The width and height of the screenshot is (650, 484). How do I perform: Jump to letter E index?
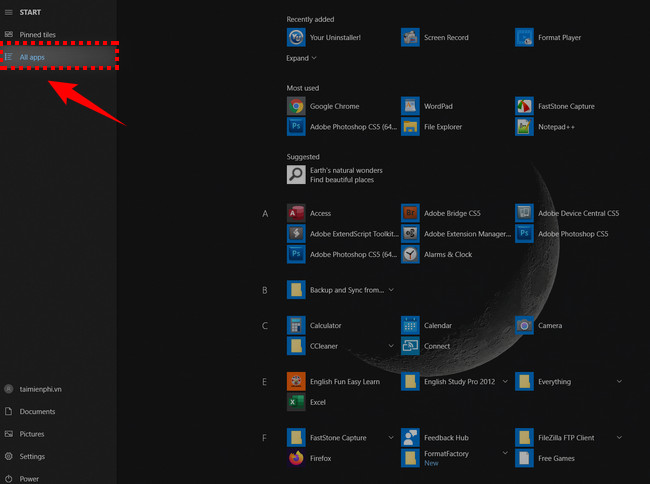click(264, 382)
